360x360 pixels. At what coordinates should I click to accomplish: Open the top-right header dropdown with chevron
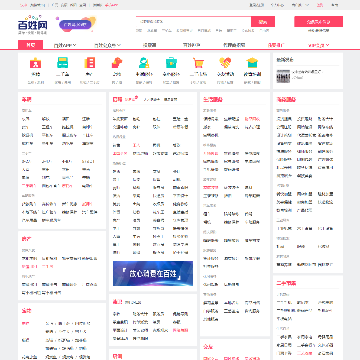[300, 5]
